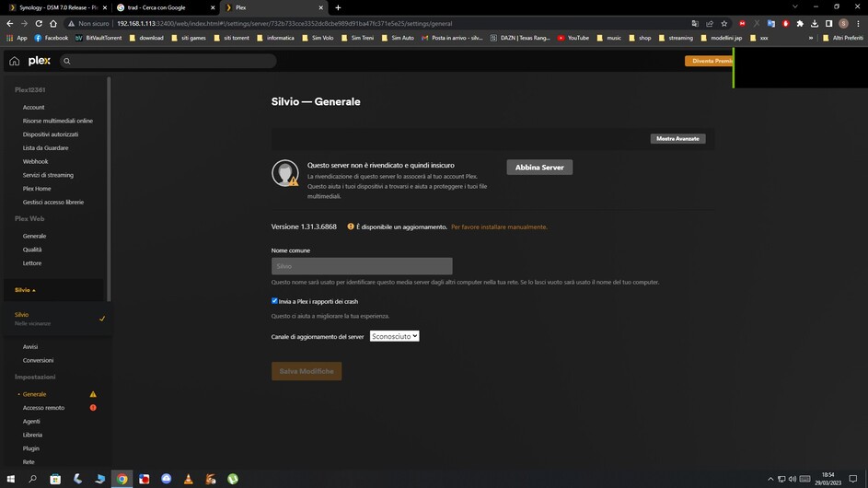Viewport: 868px width, 488px height.
Task: Click the browser home icon
Action: (53, 23)
